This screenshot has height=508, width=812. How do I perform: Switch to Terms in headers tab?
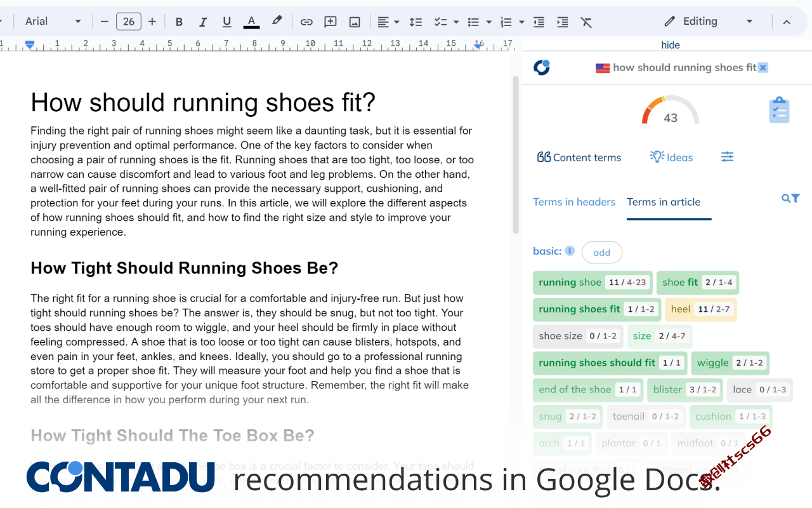574,202
